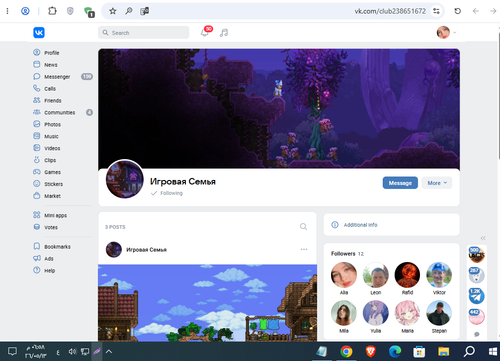Open the browser three-dot menu
Image resolution: width=500 pixels, height=361 pixels.
(7, 11)
